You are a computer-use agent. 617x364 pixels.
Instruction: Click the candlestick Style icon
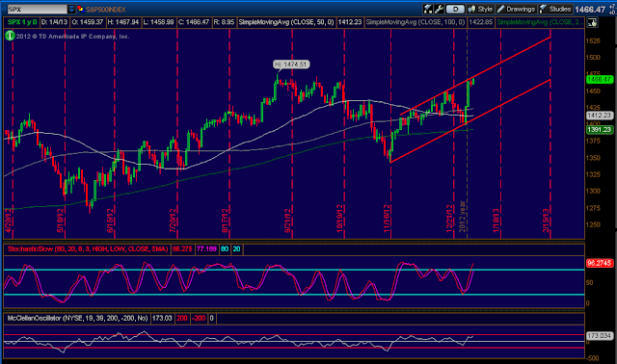coord(471,9)
